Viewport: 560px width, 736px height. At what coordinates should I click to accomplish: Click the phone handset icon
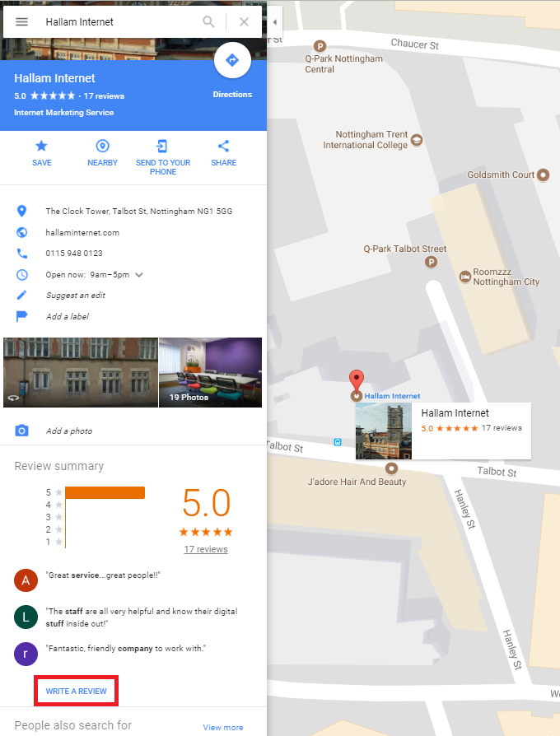(21, 254)
